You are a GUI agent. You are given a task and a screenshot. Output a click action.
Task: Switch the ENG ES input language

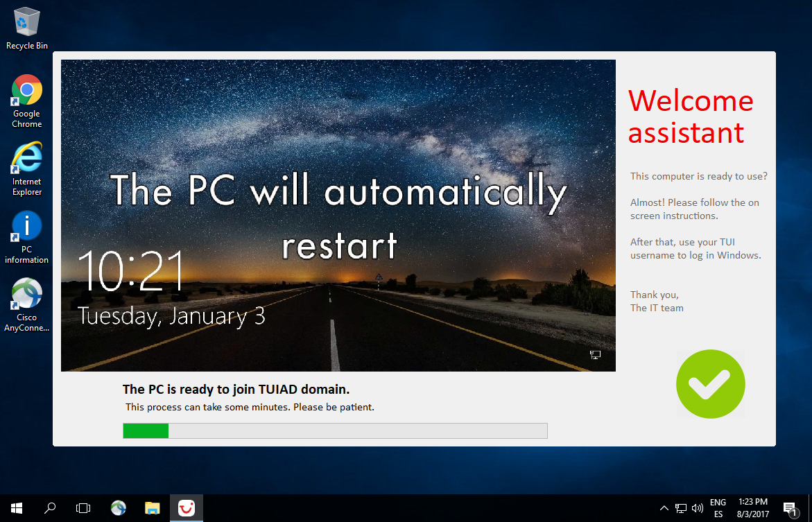[718, 508]
